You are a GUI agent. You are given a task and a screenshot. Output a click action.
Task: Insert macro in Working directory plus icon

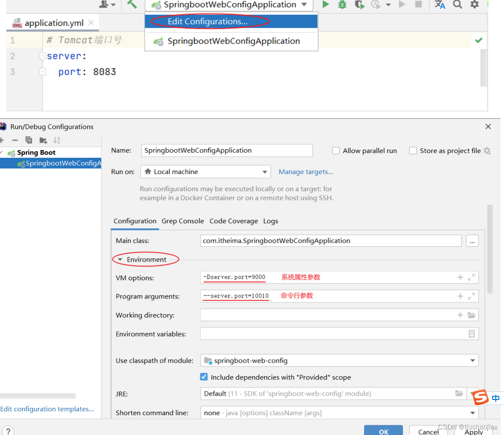pos(460,315)
